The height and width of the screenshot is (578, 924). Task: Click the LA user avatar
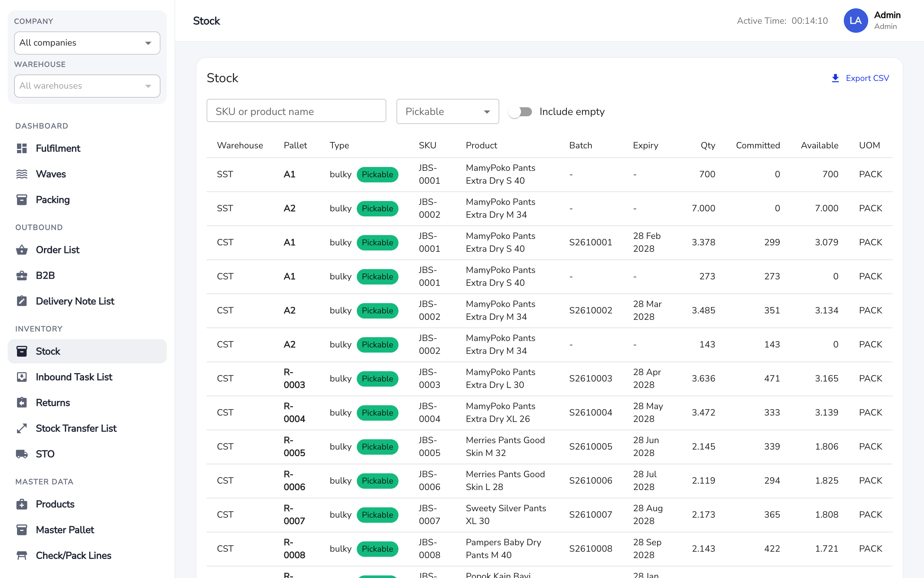click(856, 21)
